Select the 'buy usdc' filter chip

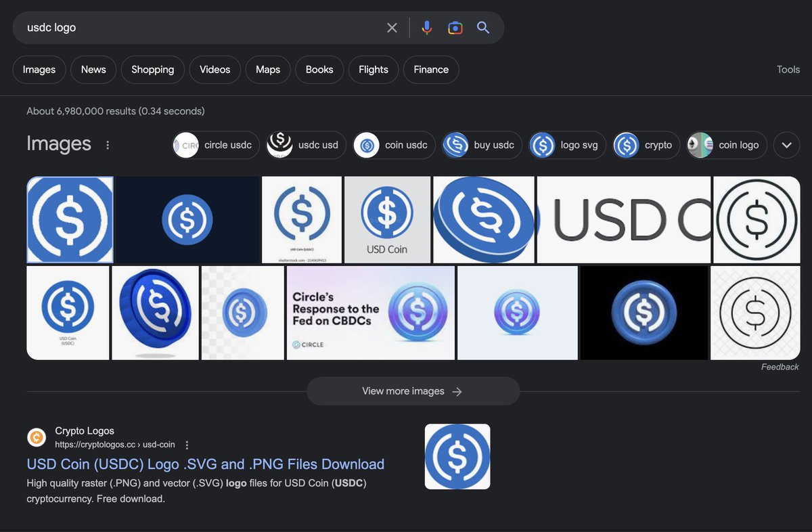(482, 145)
